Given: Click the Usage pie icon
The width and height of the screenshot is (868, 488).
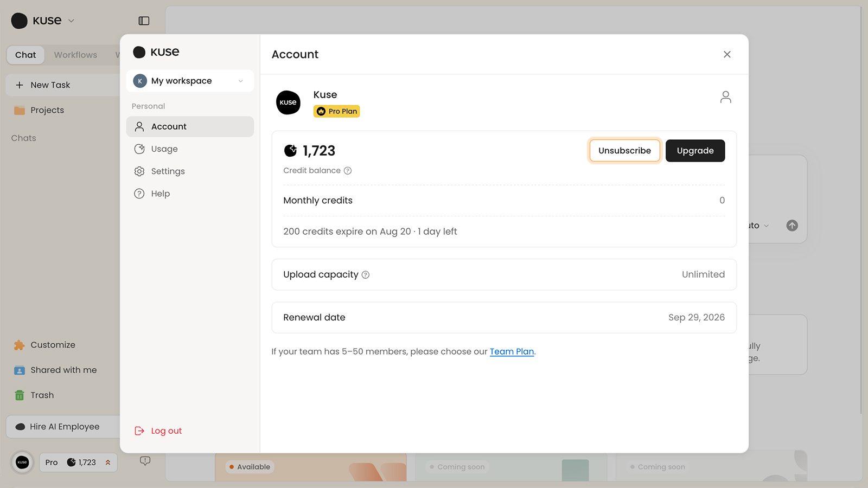Looking at the screenshot, I should (x=139, y=149).
